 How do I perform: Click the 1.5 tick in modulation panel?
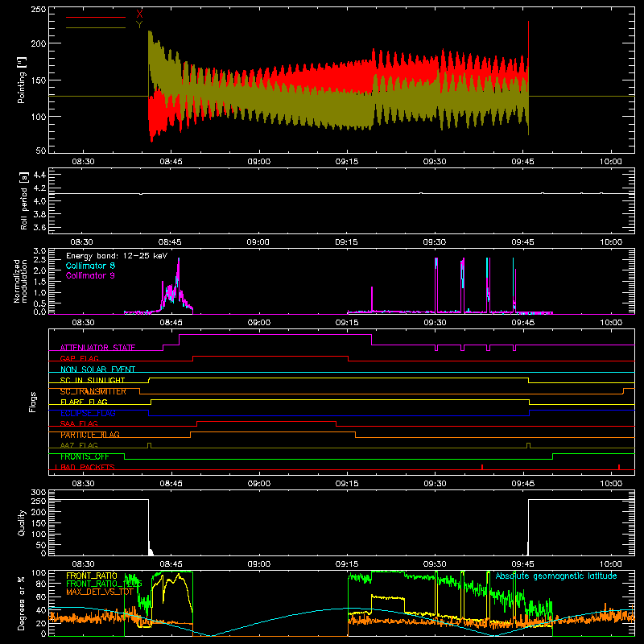(x=39, y=282)
